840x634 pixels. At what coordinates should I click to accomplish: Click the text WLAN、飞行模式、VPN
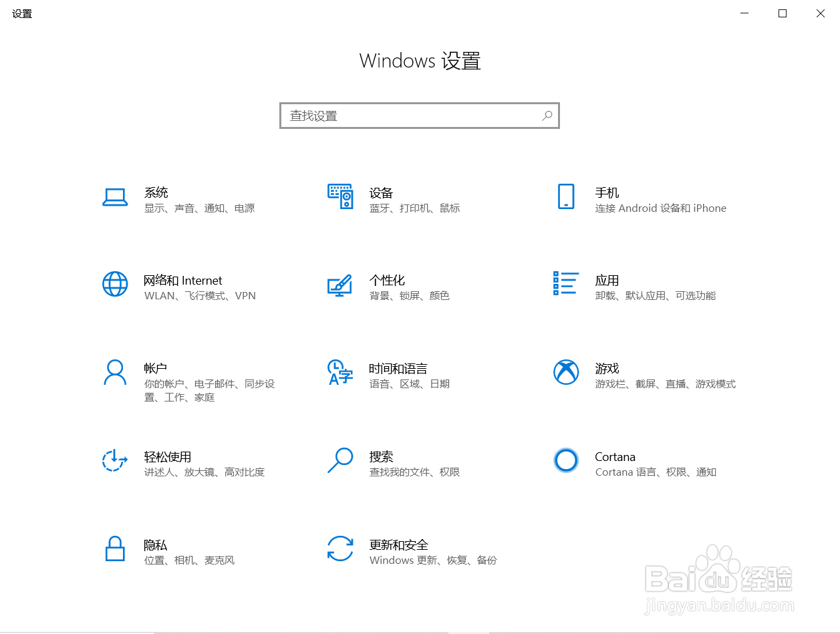tap(200, 296)
